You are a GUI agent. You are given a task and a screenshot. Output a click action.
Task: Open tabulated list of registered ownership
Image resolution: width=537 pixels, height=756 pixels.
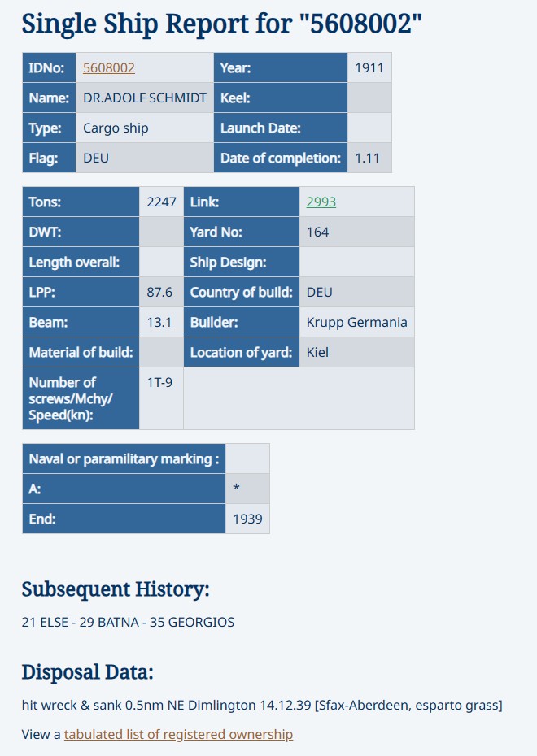178,734
